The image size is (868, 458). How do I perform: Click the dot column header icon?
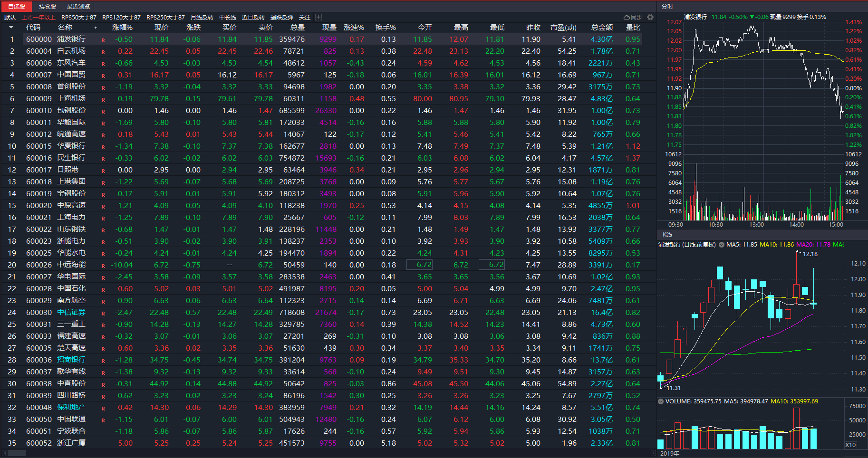96,28
